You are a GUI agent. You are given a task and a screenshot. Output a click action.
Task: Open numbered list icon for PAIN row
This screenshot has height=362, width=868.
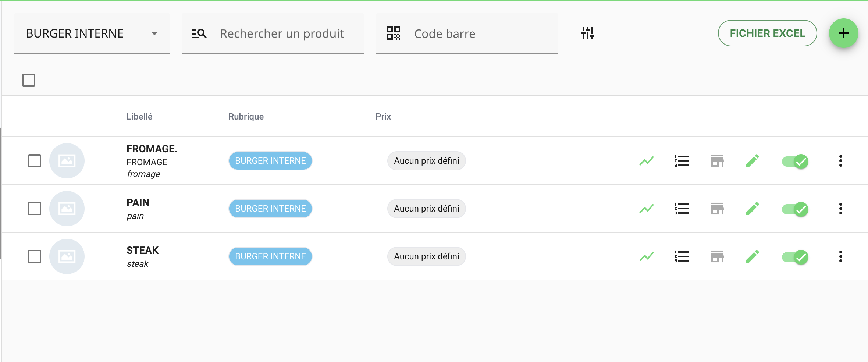point(682,209)
